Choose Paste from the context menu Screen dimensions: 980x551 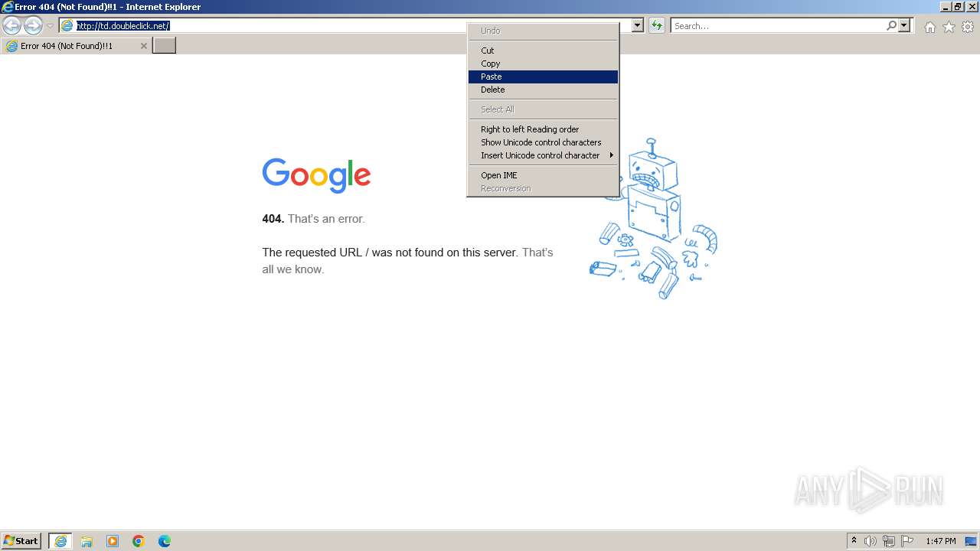click(x=543, y=77)
